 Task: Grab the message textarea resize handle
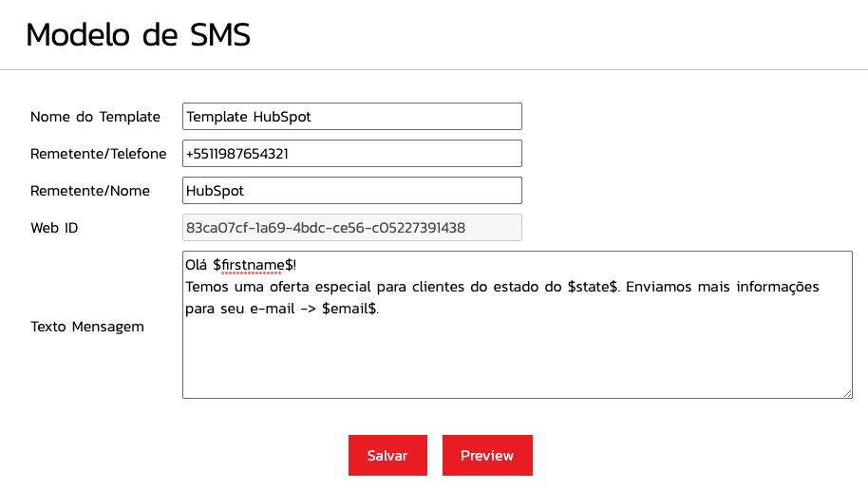pos(847,393)
